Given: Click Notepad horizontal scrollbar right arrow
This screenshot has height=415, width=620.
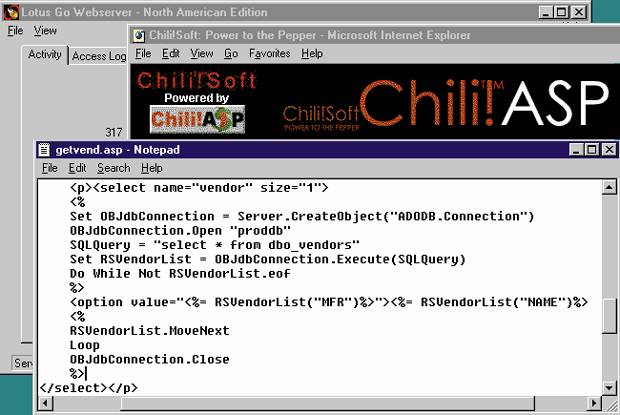Looking at the screenshot, I should point(594,403).
